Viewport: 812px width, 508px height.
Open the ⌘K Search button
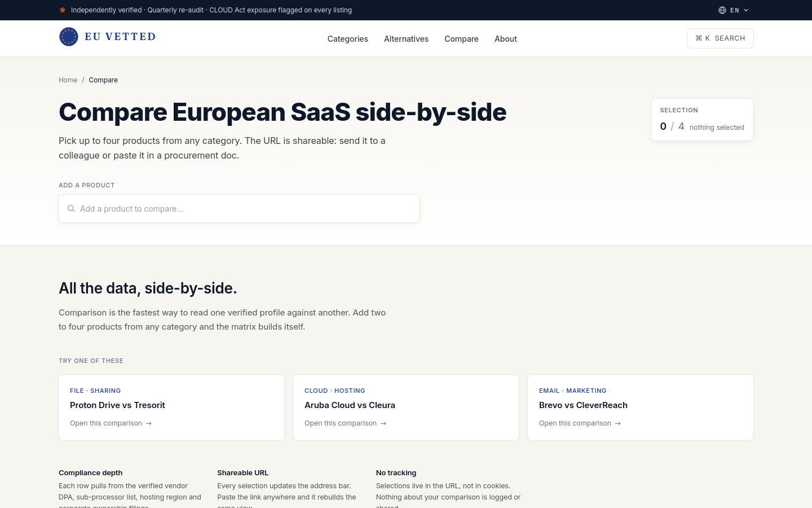tap(720, 38)
